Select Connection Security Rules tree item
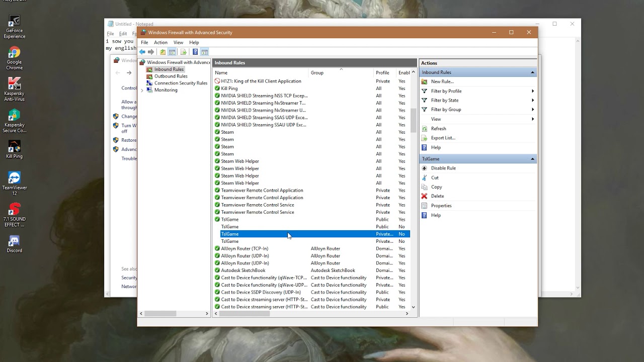 click(181, 83)
